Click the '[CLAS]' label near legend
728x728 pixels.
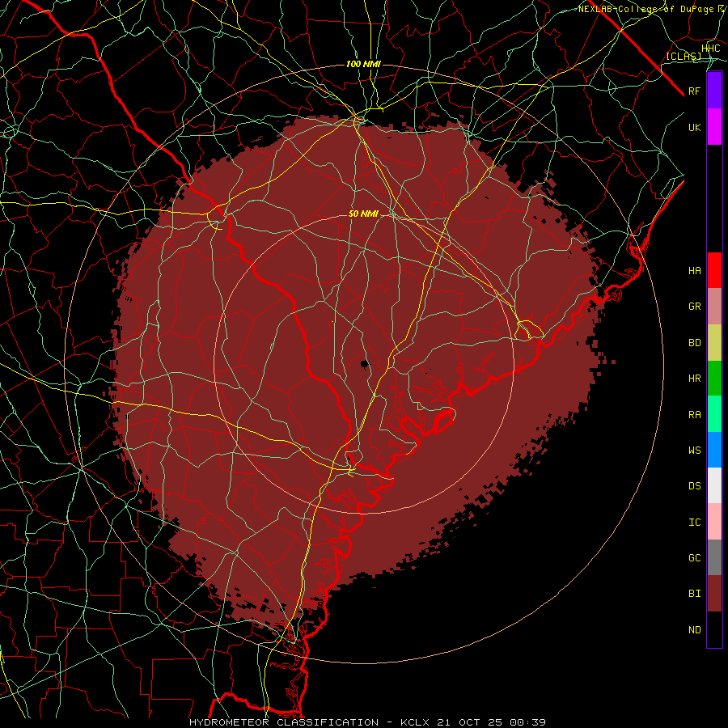(684, 56)
